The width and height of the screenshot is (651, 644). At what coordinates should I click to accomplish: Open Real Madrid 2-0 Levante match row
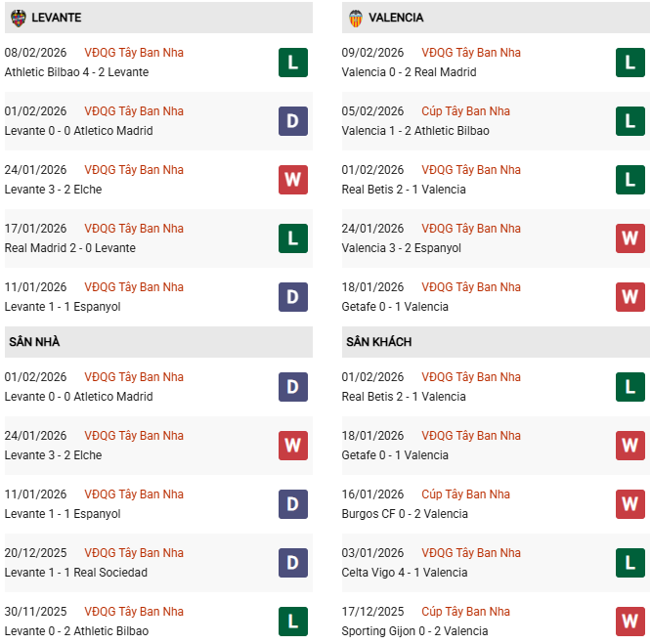coord(70,248)
